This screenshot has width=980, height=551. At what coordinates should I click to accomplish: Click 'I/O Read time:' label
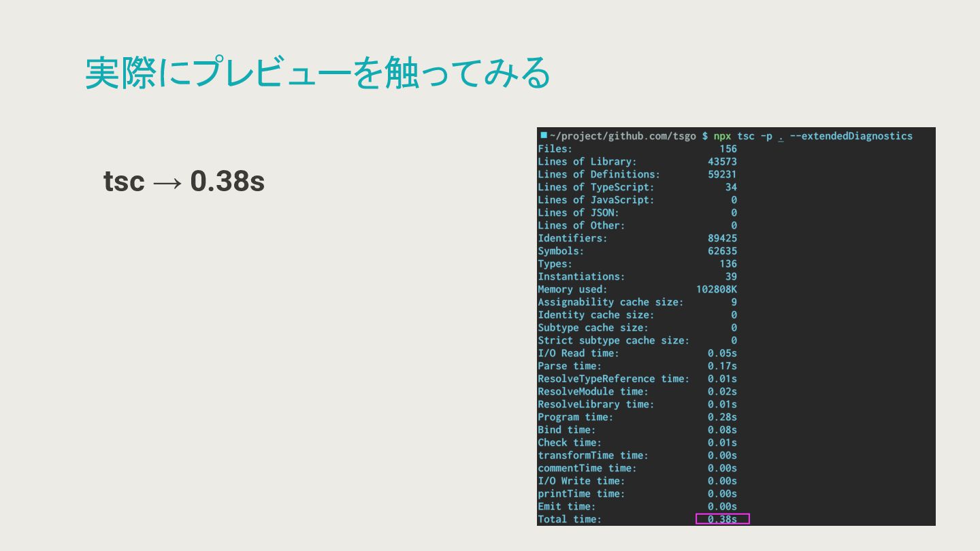tap(578, 353)
